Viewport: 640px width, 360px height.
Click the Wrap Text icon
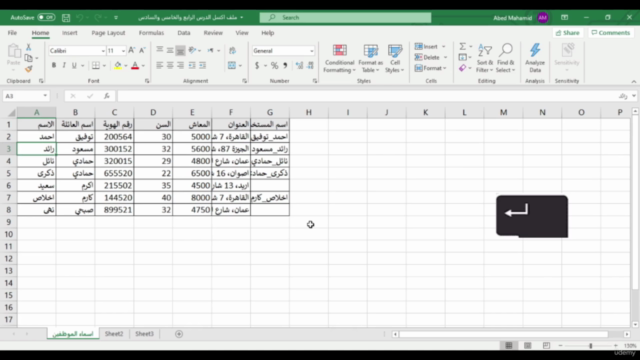coord(232,50)
